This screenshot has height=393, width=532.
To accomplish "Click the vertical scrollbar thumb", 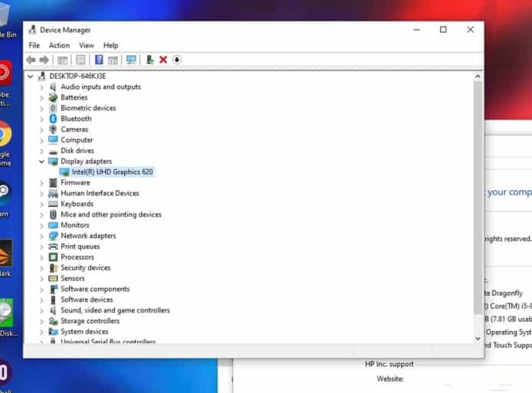I will click(478, 197).
